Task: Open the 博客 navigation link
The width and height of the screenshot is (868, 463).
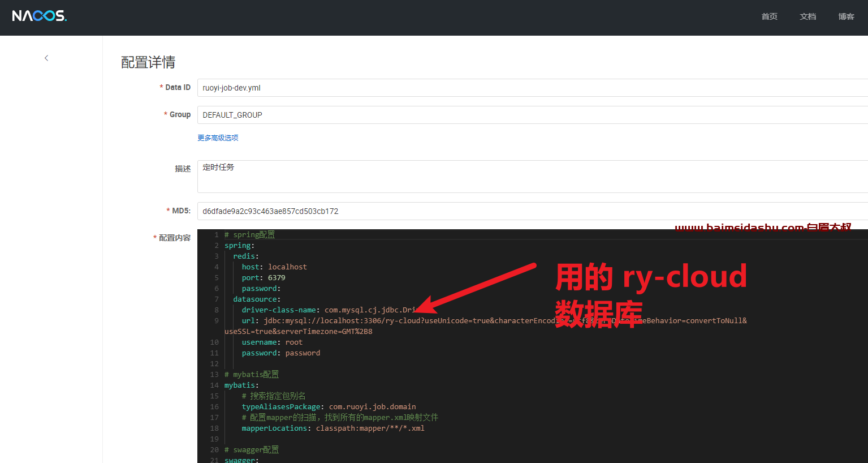Action: [846, 16]
